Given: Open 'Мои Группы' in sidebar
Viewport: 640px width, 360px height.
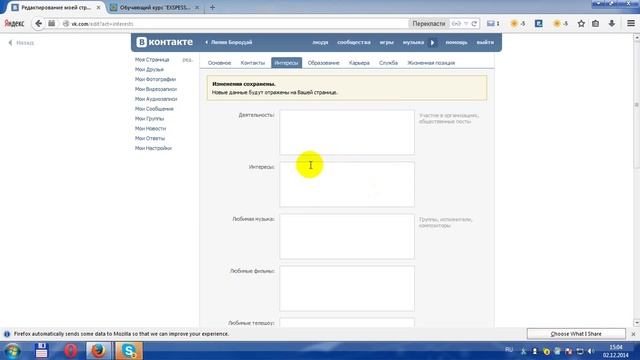Looking at the screenshot, I should pyautogui.click(x=149, y=118).
